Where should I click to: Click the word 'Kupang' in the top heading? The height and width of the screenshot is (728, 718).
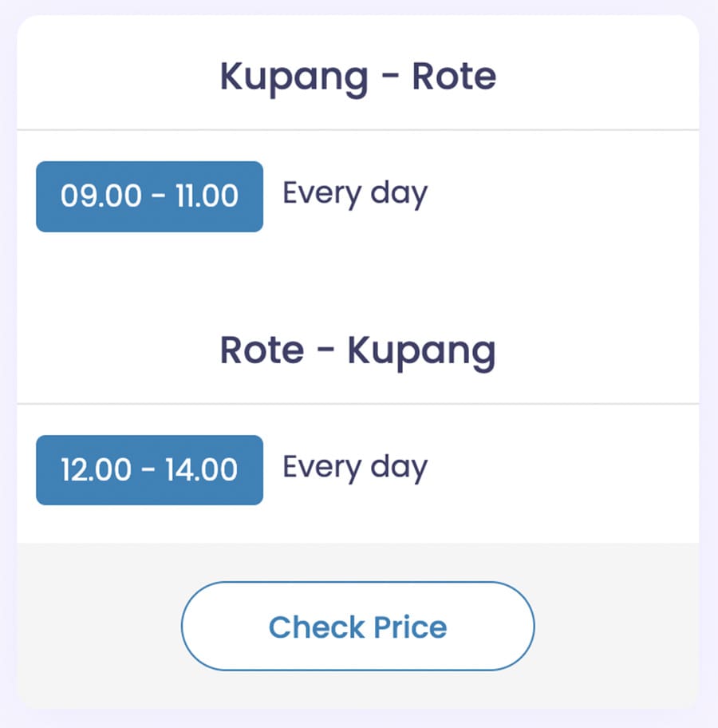(294, 79)
